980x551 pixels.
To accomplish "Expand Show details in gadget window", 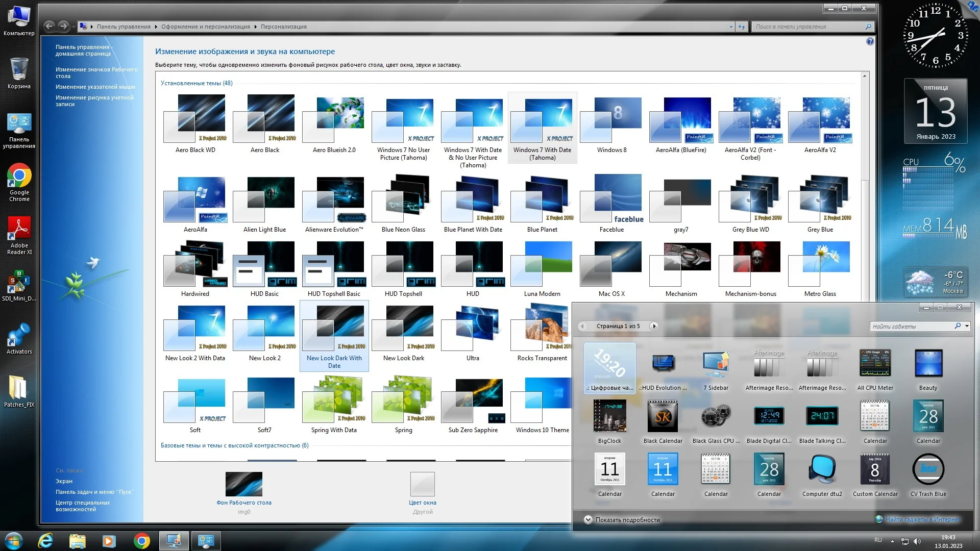I will click(588, 519).
